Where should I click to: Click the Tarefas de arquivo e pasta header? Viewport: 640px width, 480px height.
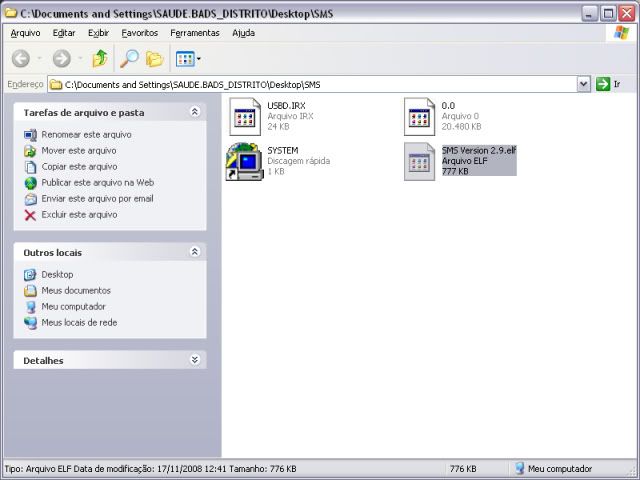click(x=84, y=113)
